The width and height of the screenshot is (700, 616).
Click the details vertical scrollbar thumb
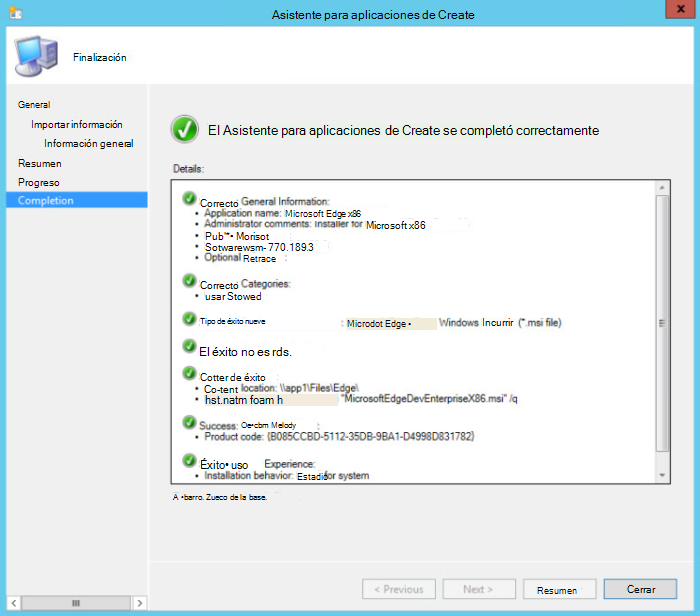pos(662,323)
